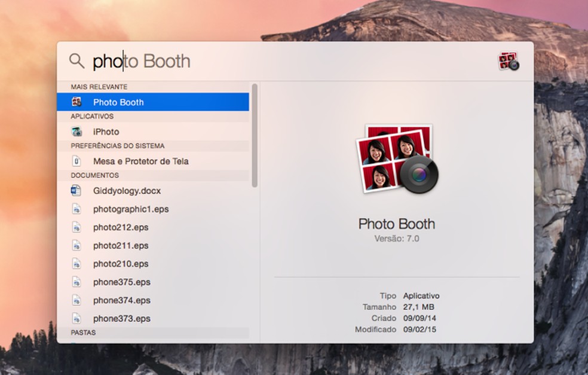This screenshot has width=588, height=375.
Task: Click the Tamanho value 27,1 MB
Action: click(419, 307)
